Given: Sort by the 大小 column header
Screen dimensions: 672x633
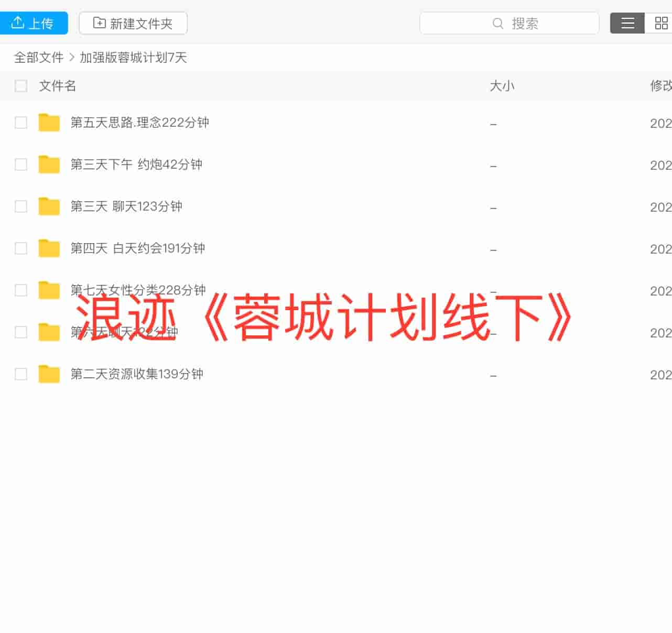Looking at the screenshot, I should (x=502, y=86).
